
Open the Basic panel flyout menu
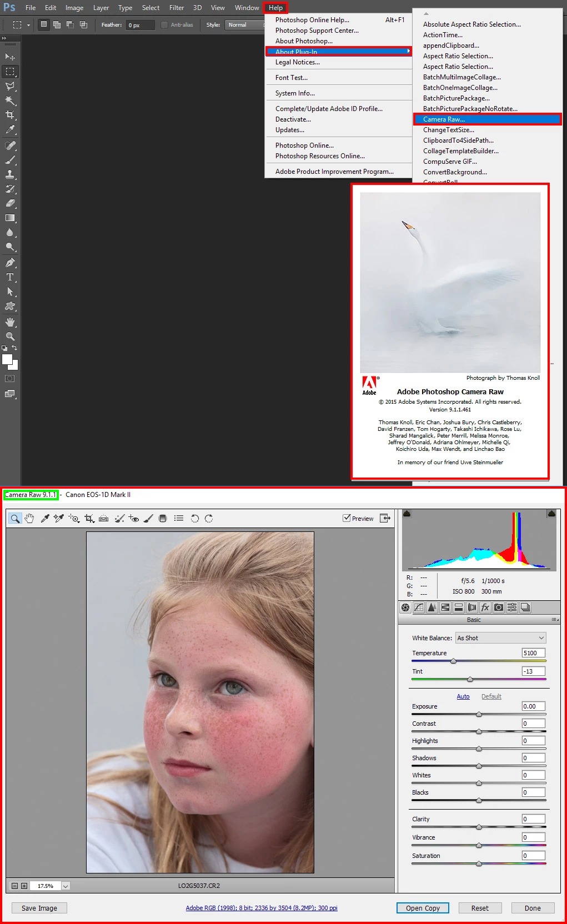[x=554, y=620]
